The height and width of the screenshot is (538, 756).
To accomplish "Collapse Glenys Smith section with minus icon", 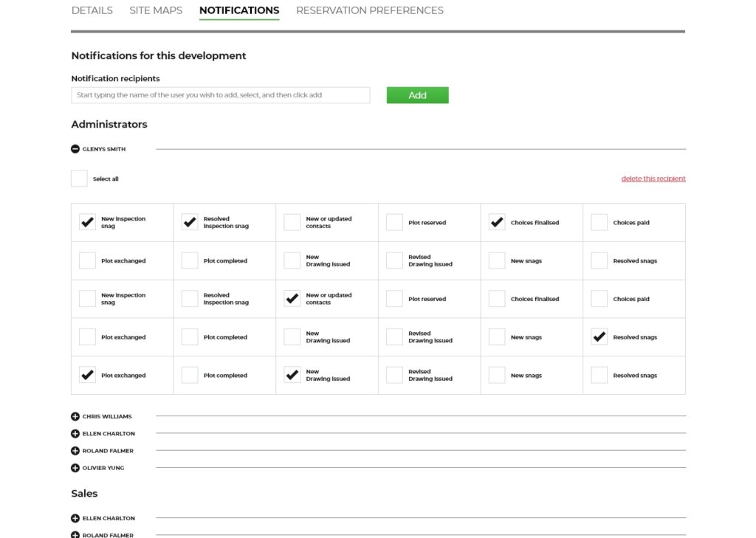I will tap(75, 149).
